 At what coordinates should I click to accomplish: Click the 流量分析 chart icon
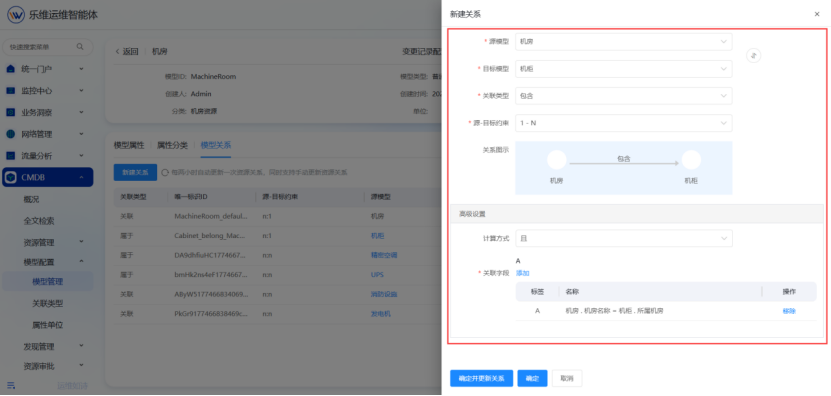tap(11, 156)
